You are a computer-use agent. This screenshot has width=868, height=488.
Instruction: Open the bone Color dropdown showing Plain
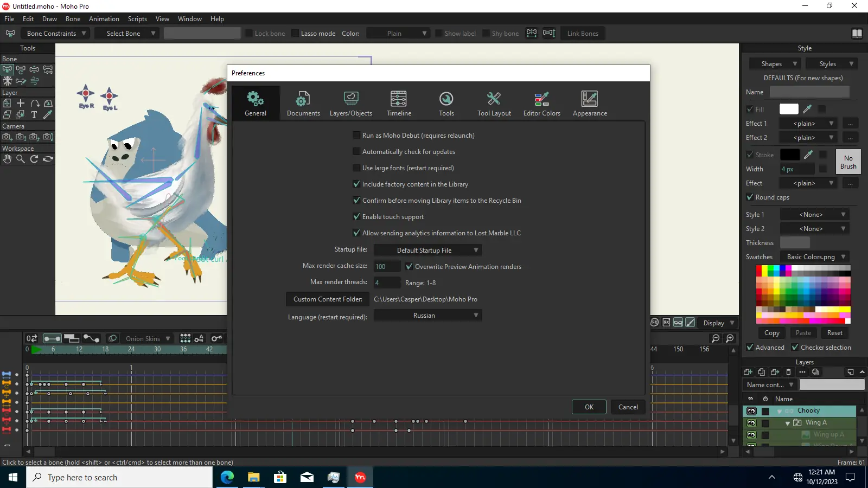[398, 34]
